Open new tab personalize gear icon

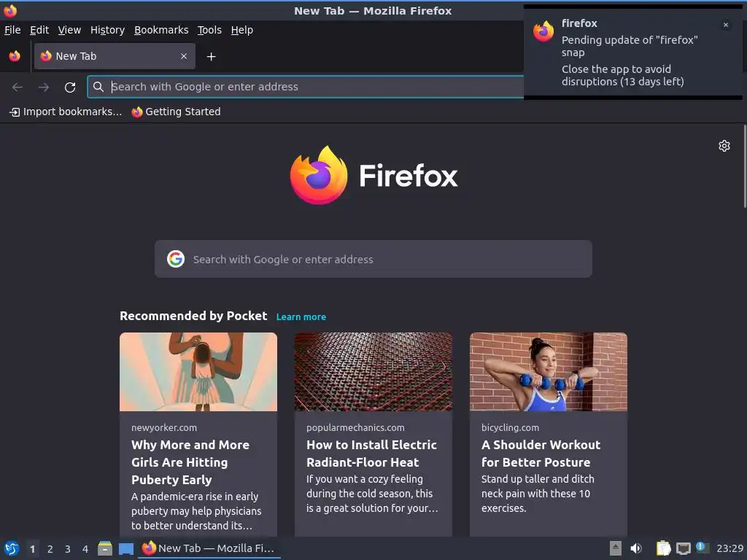click(x=724, y=146)
